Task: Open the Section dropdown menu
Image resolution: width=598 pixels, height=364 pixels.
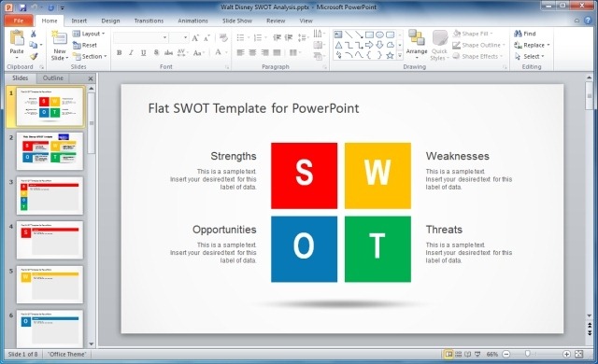Action: [90, 56]
